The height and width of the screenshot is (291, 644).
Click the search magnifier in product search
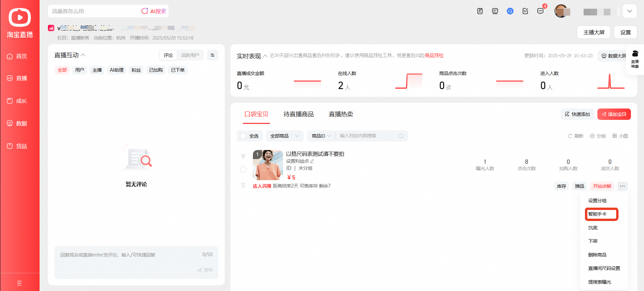(401, 136)
